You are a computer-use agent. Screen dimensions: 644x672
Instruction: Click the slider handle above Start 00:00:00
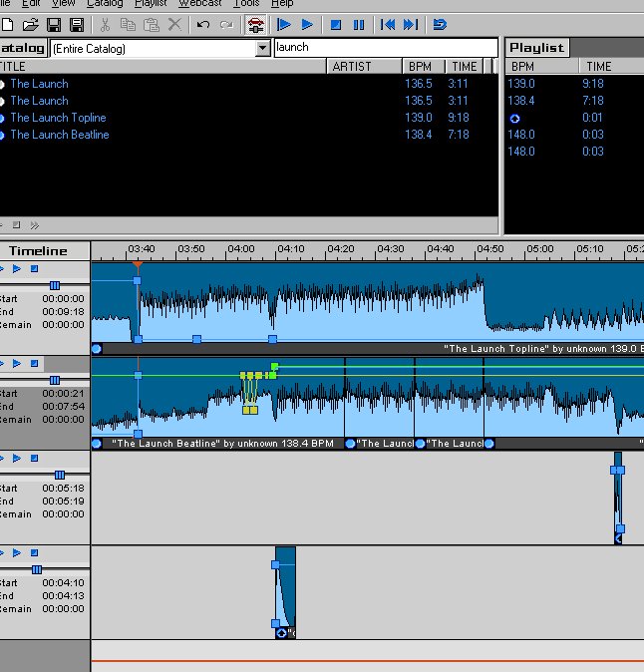pos(55,285)
